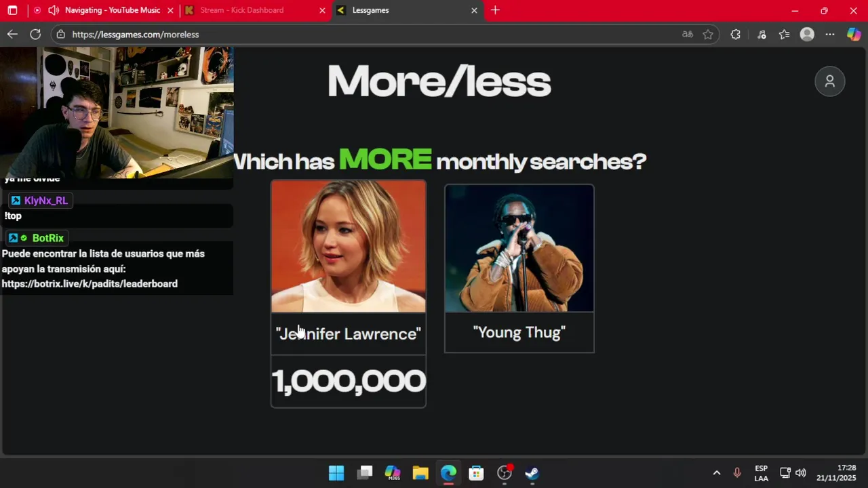The width and height of the screenshot is (868, 488).
Task: Open the network display tray icon
Action: point(785,472)
